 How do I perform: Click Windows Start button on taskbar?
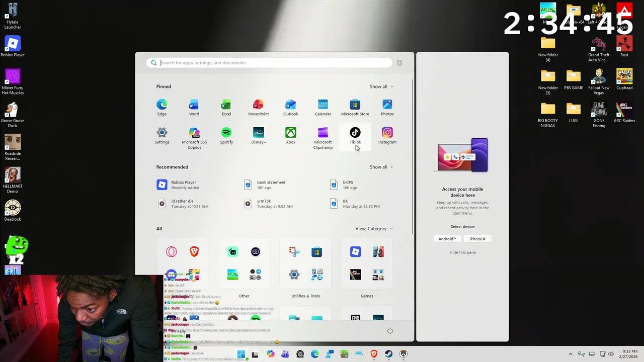tap(241, 354)
